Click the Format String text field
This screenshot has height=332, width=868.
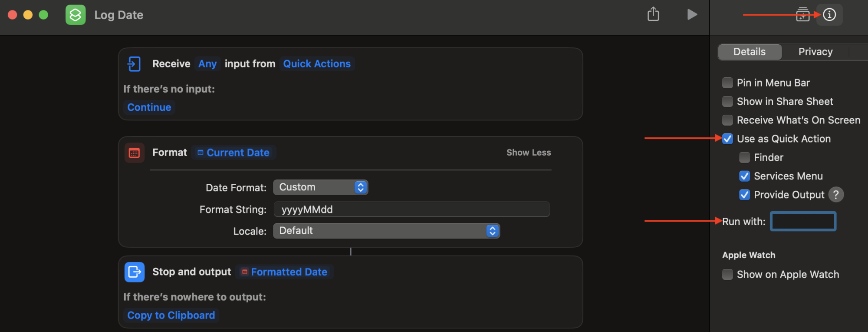pyautogui.click(x=411, y=209)
